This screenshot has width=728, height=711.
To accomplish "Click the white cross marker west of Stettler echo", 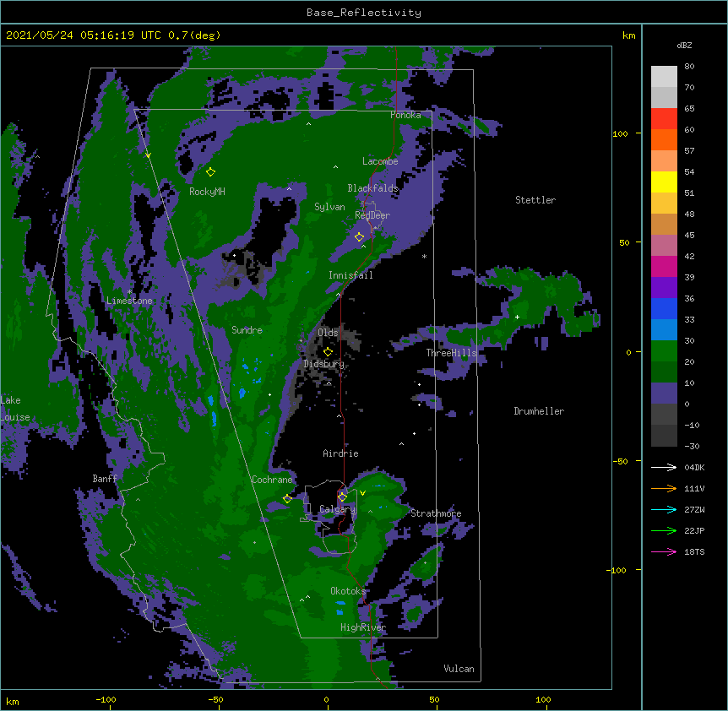I will pyautogui.click(x=517, y=317).
